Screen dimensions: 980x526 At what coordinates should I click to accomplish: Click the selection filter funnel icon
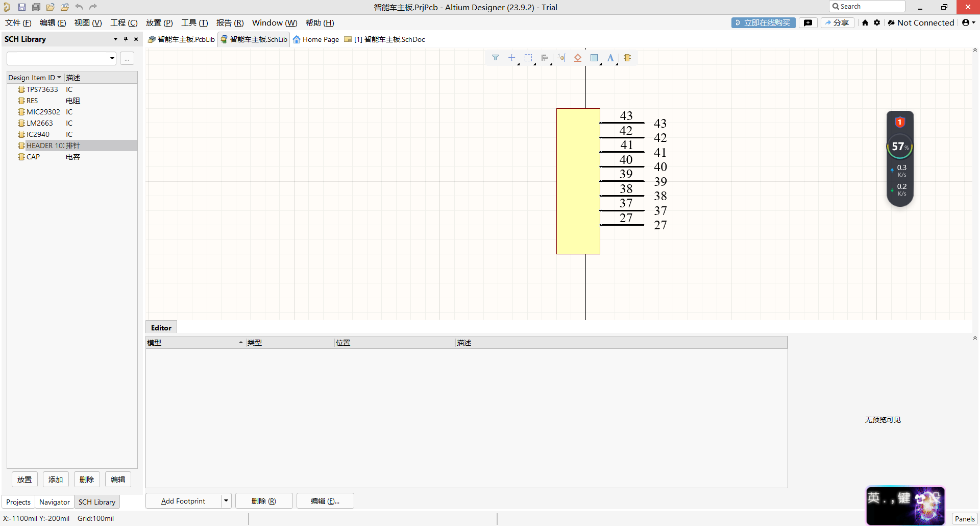pos(495,58)
